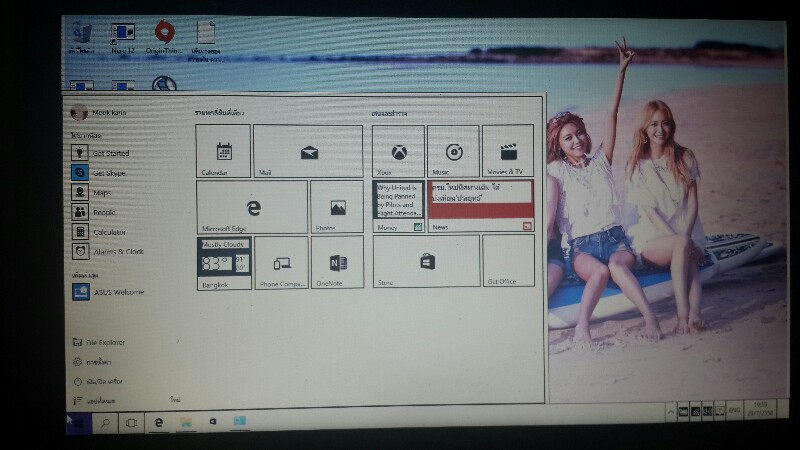
Task: Click the Start button on taskbar
Action: pyautogui.click(x=76, y=423)
